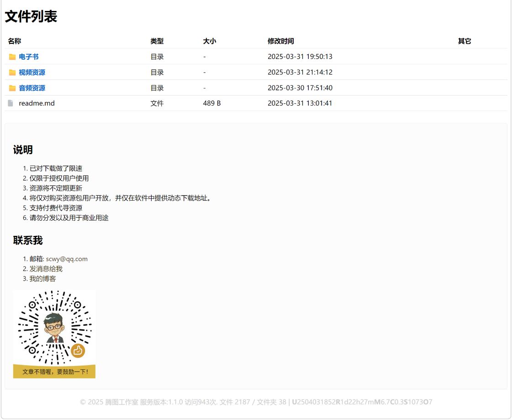Open the 电子书 folder link

click(x=28, y=57)
